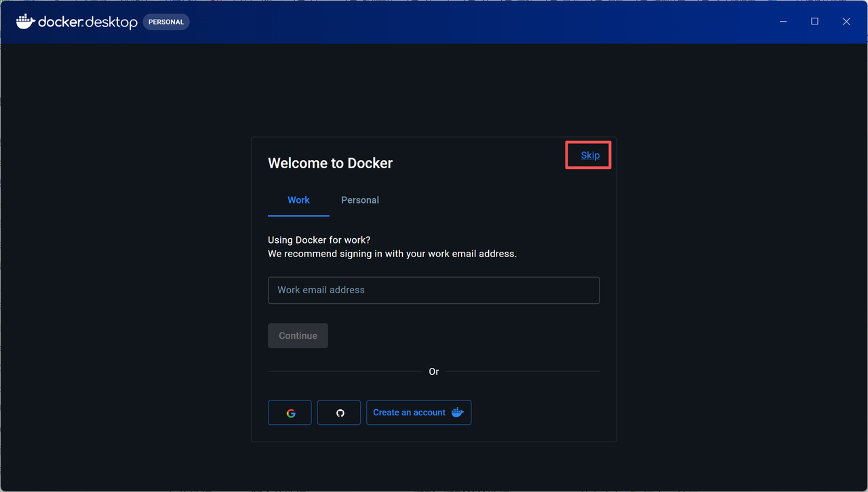Click the 'We recommend signing in' sentence
The image size is (868, 492).
coord(392,254)
